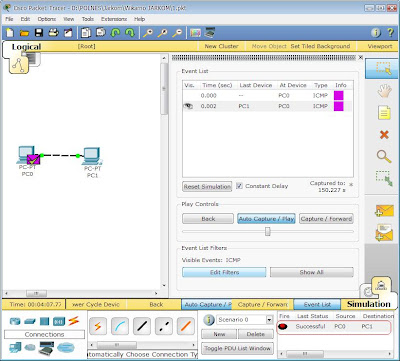Open the Scenario 0 dropdown
This screenshot has height=361, width=400.
269,320
